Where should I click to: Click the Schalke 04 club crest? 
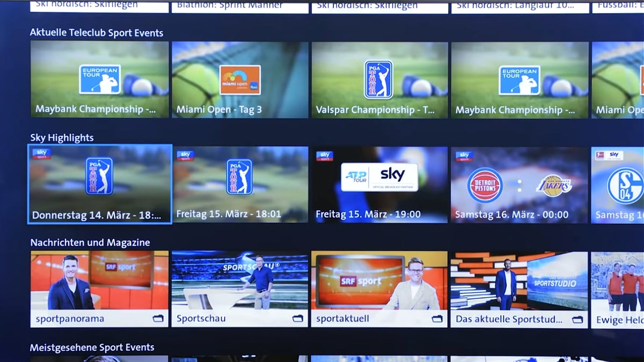pos(625,186)
